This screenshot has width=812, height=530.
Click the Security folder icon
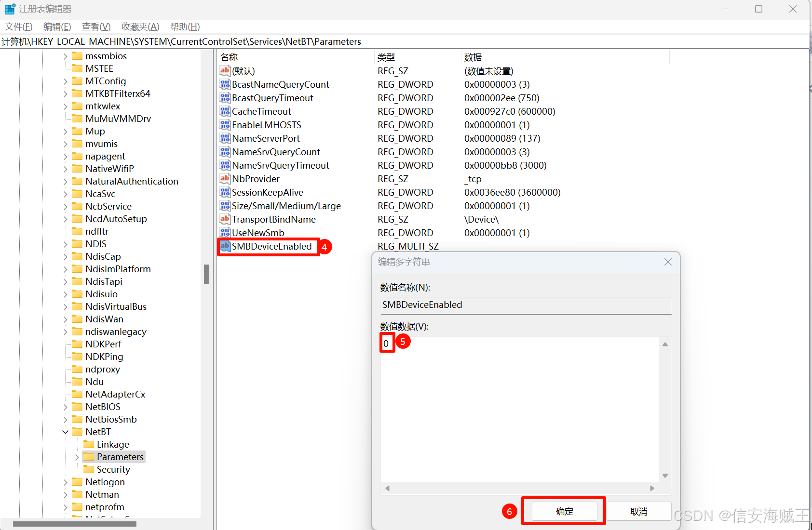pyautogui.click(x=89, y=469)
